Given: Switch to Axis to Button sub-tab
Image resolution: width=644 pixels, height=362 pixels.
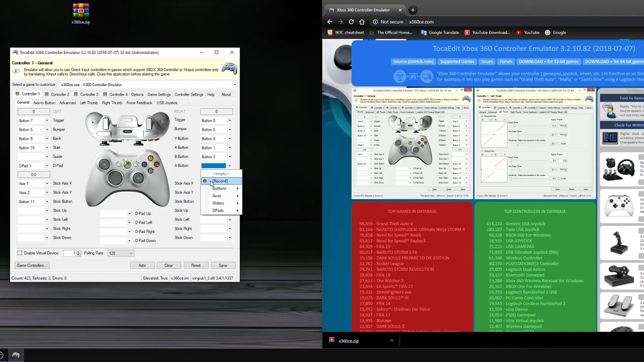Looking at the screenshot, I should [x=44, y=103].
